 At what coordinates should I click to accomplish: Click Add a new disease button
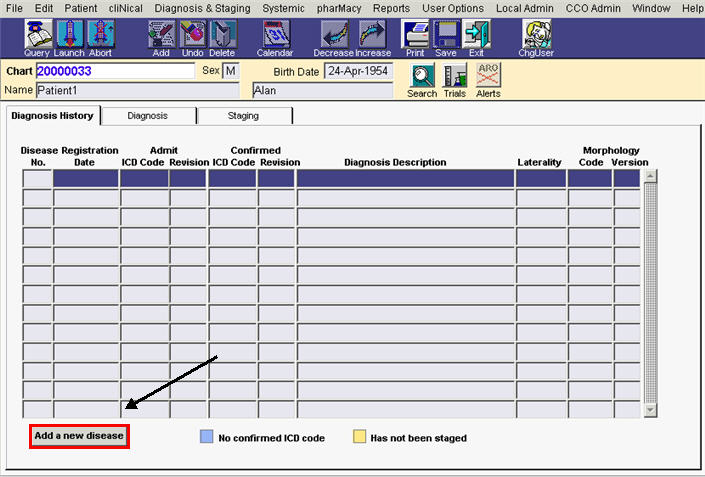pyautogui.click(x=79, y=436)
